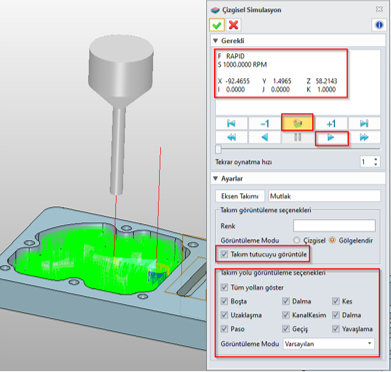Click the Mutlak axis field
Screen dimensions: 391x372
(x=324, y=196)
